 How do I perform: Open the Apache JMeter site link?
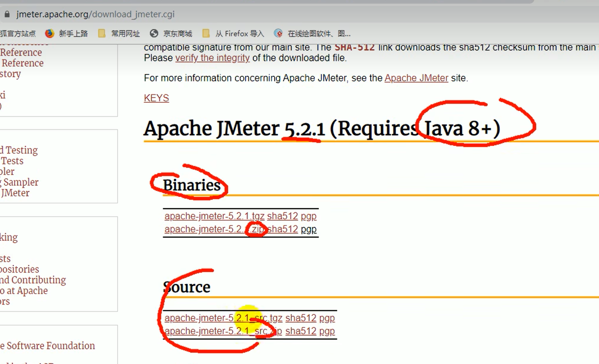tap(416, 78)
